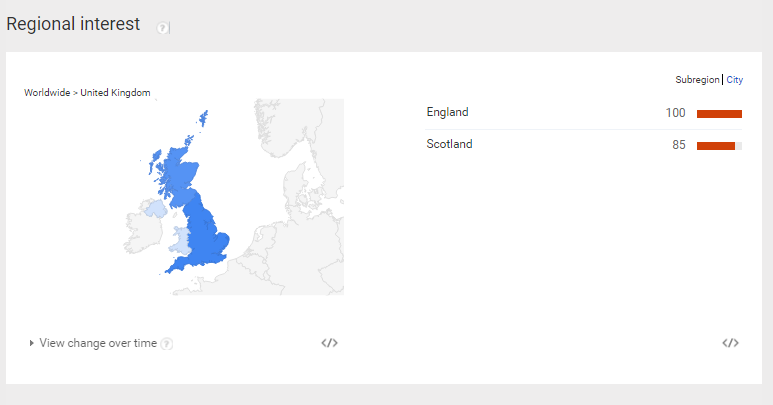Screen dimensions: 773x405
Task: Open embed code icon below the map
Action: [x=329, y=343]
